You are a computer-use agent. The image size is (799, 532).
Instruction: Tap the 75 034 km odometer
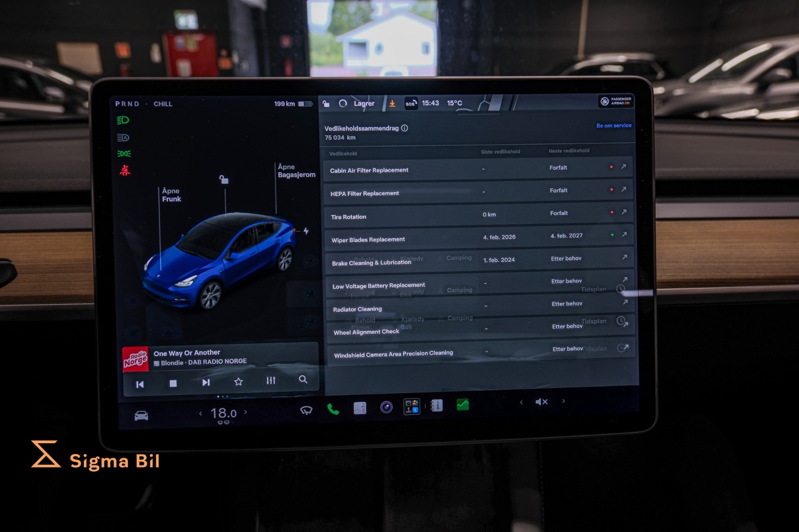tap(340, 137)
